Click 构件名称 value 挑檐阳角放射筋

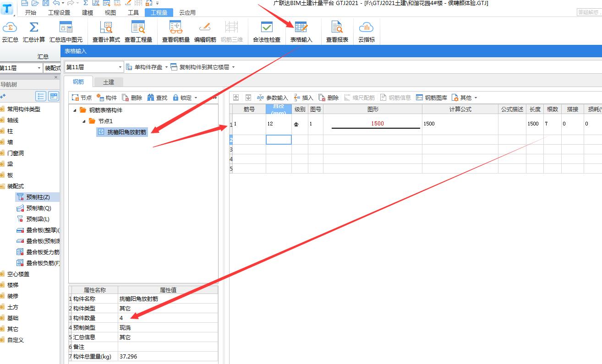click(x=168, y=299)
